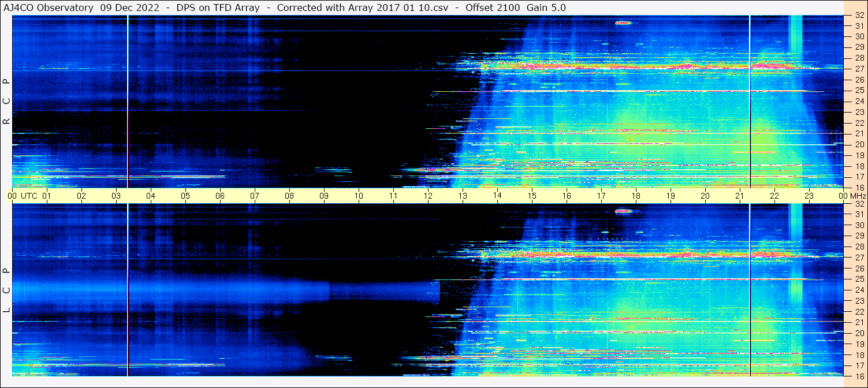Screen dimensions: 868x388
Task: Click the "Offset 2100" header value
Action: coord(493,8)
